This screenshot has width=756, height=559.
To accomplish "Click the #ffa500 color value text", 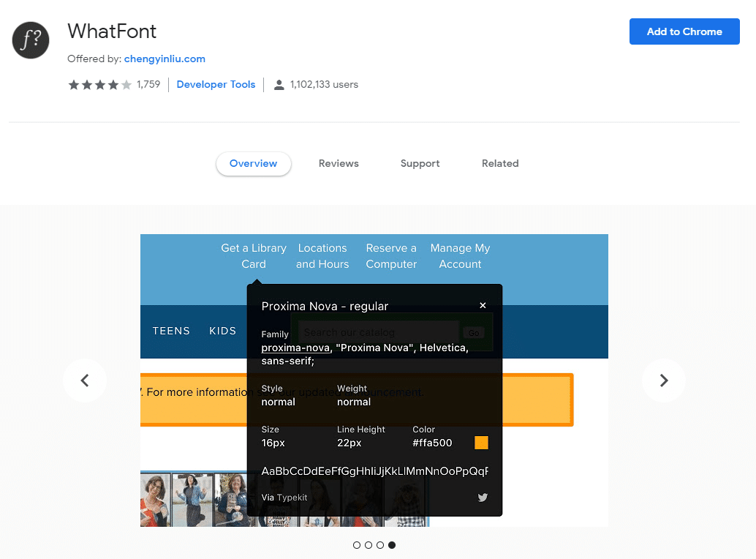I will point(432,443).
